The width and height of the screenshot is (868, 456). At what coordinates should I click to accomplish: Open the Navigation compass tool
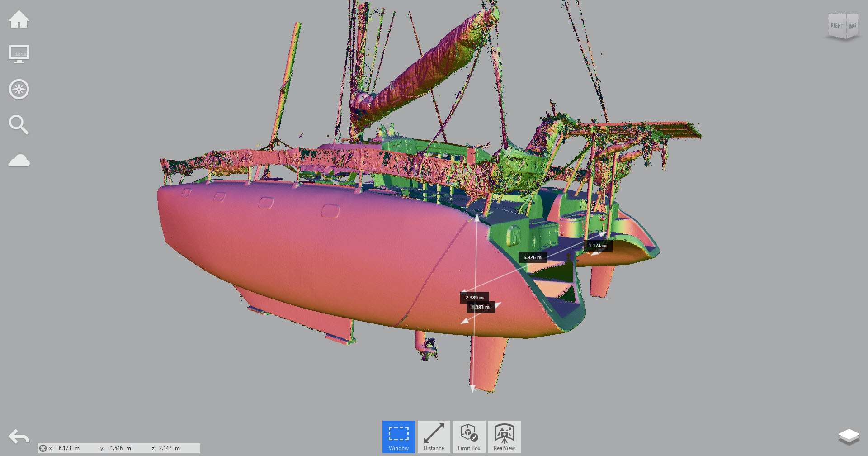pos(19,89)
